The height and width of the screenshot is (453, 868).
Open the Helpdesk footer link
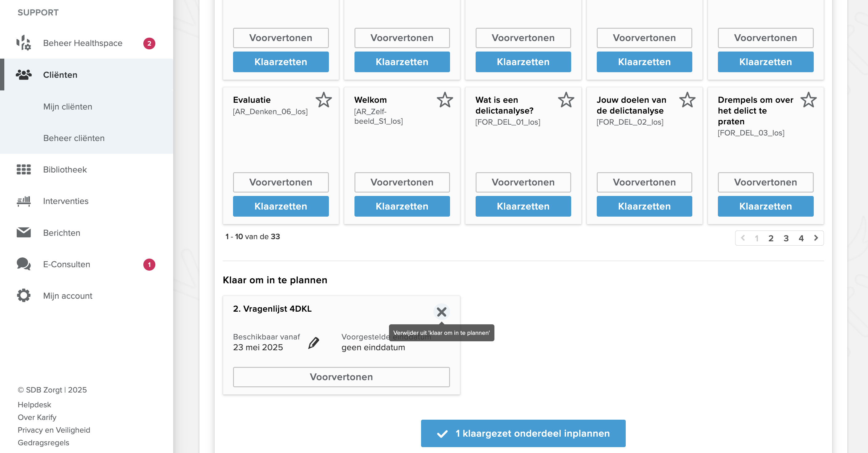(x=35, y=405)
